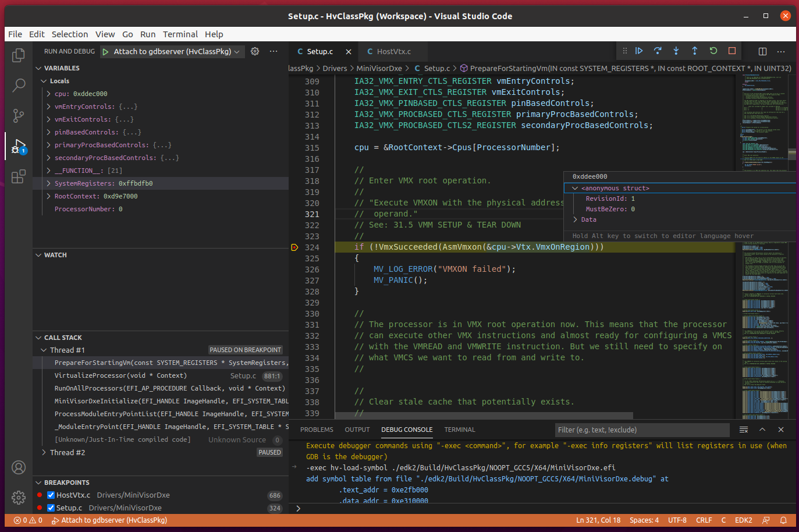Click the Step Into debug icon
Viewport: 799px width, 532px height.
(676, 51)
